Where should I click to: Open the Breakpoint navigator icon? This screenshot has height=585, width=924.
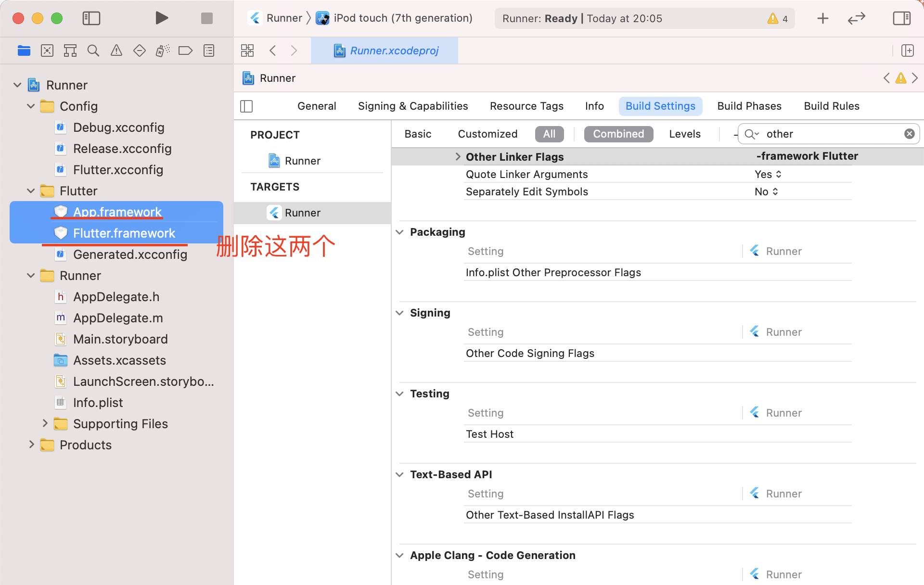coord(185,51)
